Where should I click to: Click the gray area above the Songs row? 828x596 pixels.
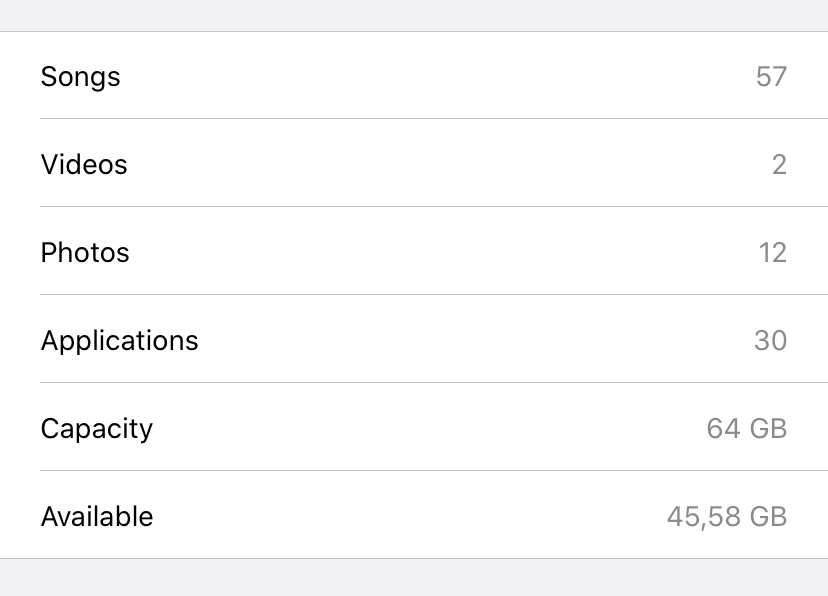(414, 15)
